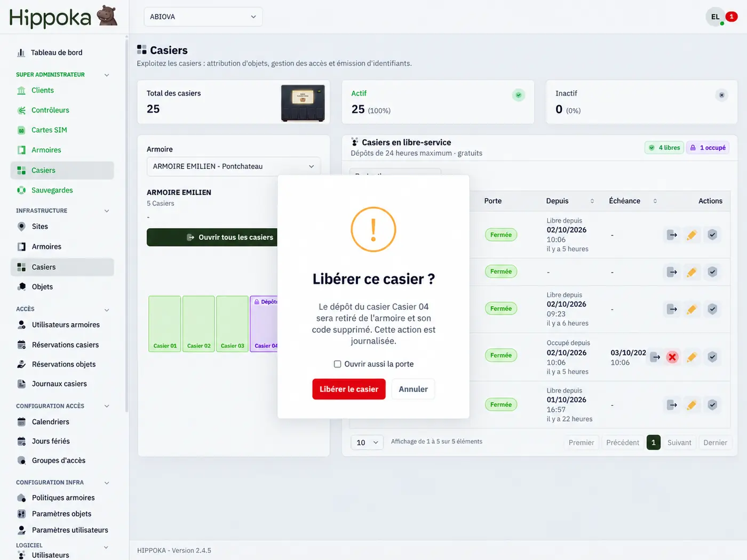Click red release icon in occupied row
Screen dimensions: 747x560
click(672, 357)
